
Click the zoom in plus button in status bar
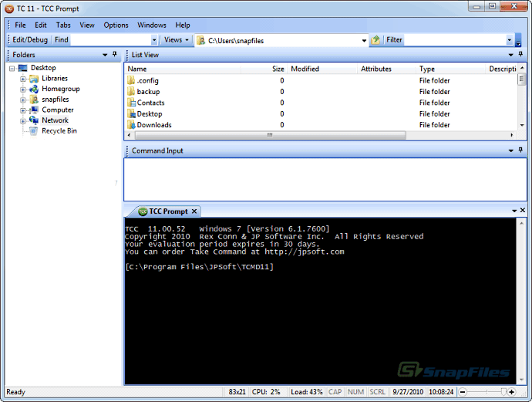coord(512,392)
